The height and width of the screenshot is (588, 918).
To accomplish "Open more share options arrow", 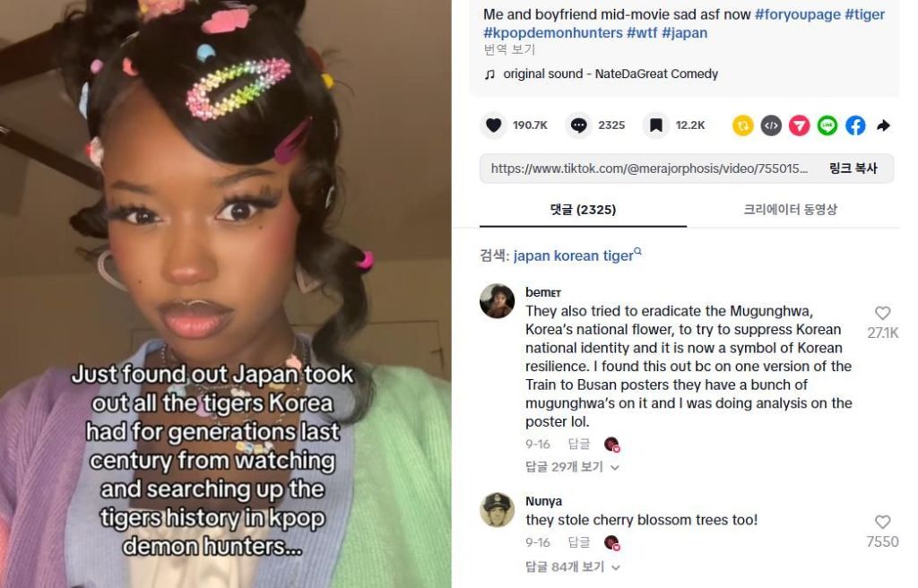I will pyautogui.click(x=883, y=125).
